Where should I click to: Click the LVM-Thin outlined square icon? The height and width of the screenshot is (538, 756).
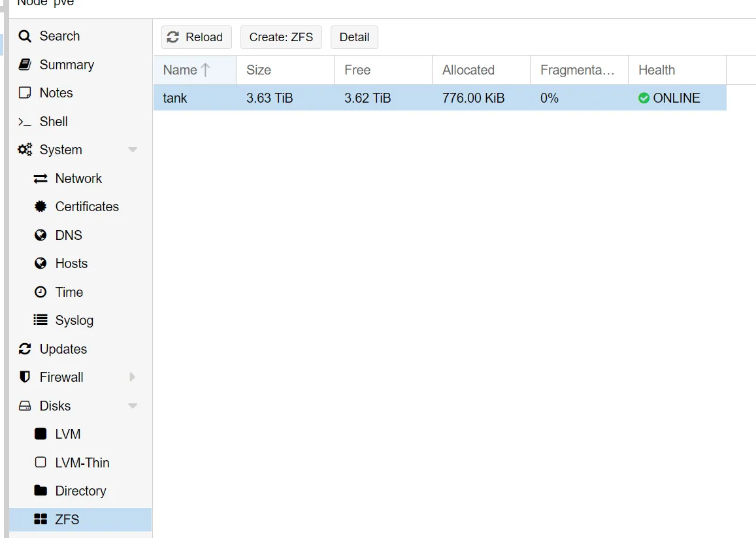(41, 462)
